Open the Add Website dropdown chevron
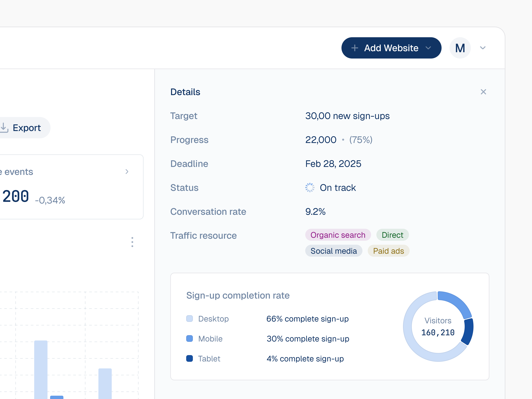 pos(429,48)
